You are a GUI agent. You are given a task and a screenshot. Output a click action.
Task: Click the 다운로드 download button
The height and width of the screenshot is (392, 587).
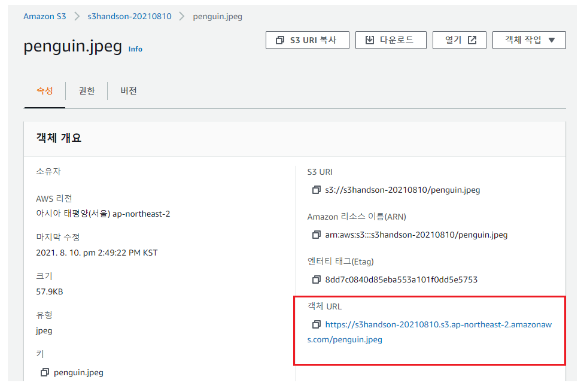click(x=391, y=40)
